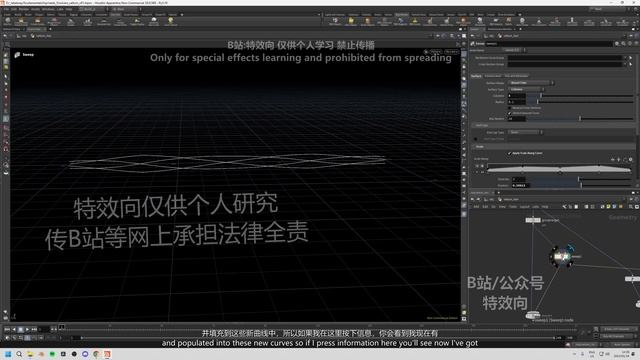Open the Windows menu
Viewport: 640px width, 360px height.
48,9
